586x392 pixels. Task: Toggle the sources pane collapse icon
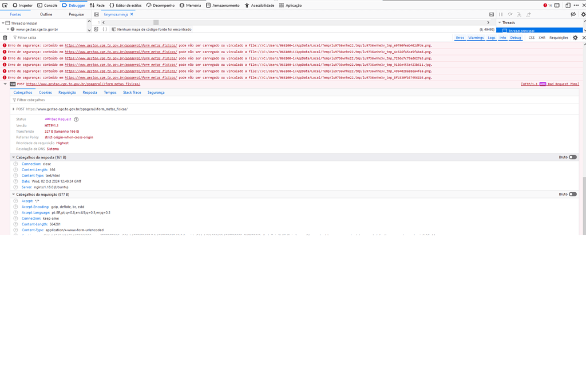click(97, 14)
